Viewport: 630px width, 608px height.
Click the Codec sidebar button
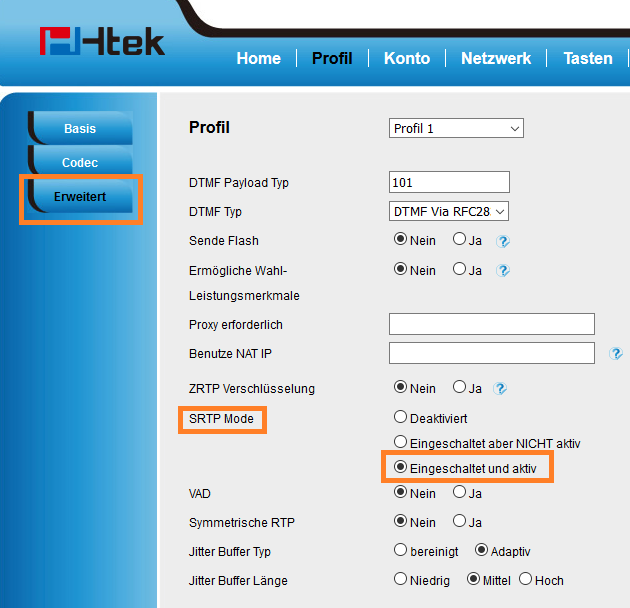point(80,162)
